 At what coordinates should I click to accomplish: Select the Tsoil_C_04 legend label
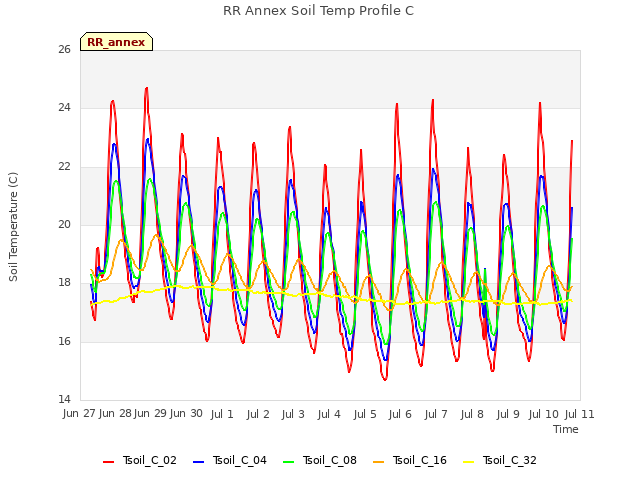[240, 460]
